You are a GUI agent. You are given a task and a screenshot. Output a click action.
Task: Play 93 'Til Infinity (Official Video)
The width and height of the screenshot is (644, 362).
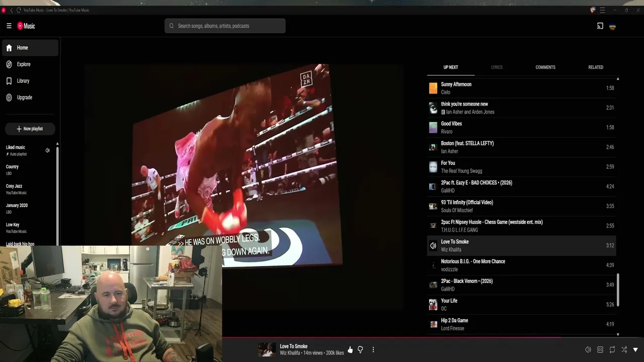pos(521,206)
